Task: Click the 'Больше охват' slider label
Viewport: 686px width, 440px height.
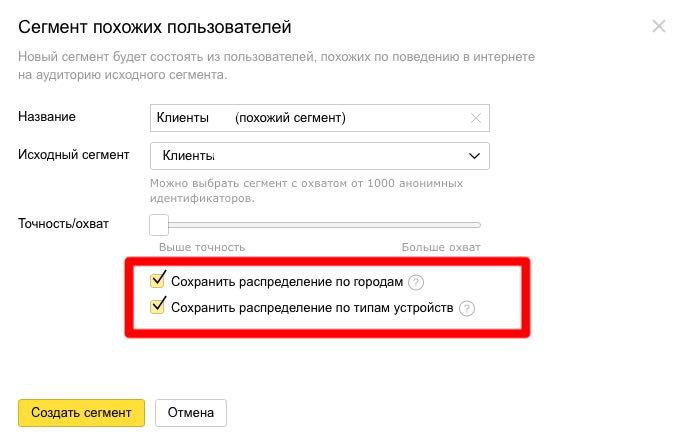Action: coord(441,247)
